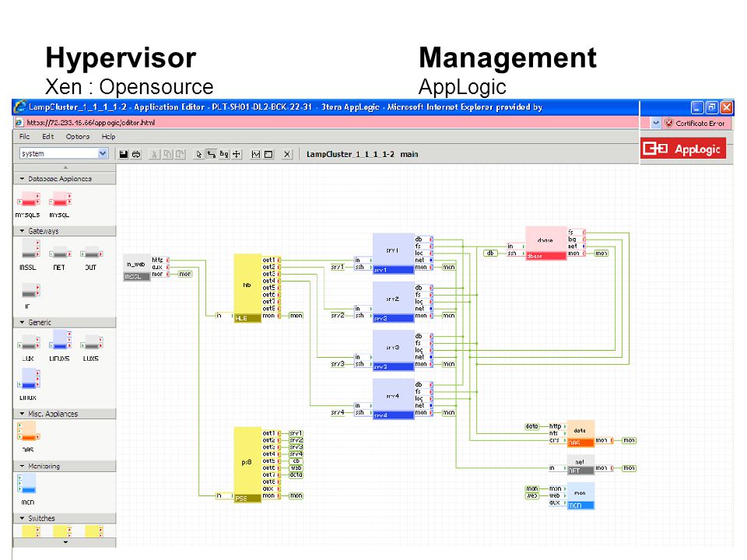The image size is (747, 560).
Task: Collapse the Switches section
Action: [x=22, y=518]
